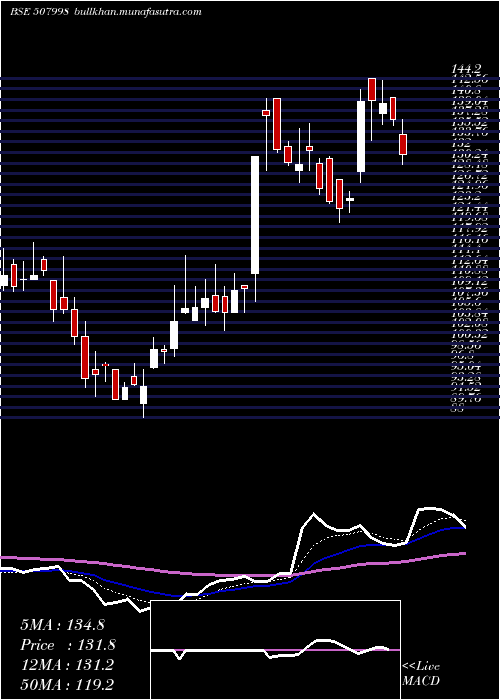Click the 144.2 top price axis label
The width and height of the screenshot is (500, 700).
point(466,69)
